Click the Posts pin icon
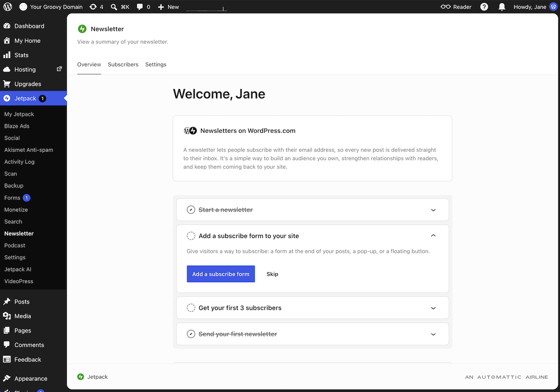Image resolution: width=560 pixels, height=392 pixels. tap(7, 301)
